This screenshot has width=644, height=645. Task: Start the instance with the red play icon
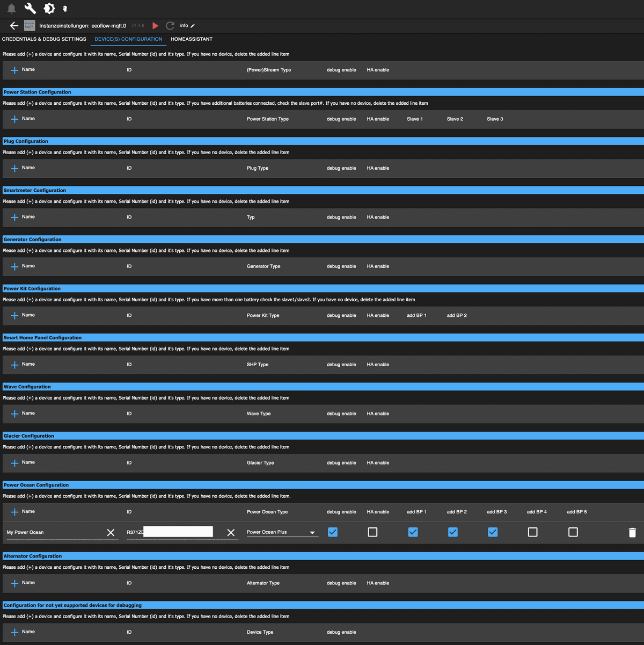155,26
